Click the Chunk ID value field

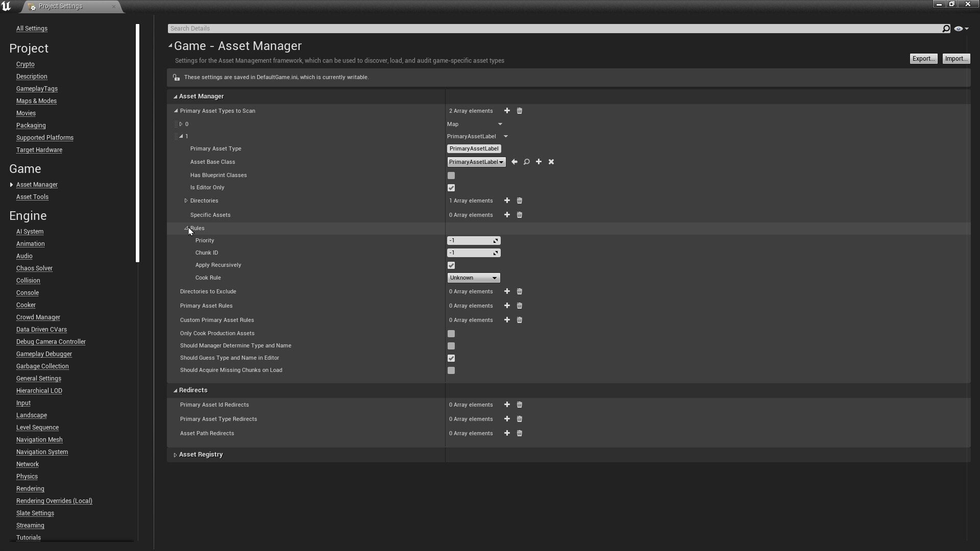coord(474,253)
